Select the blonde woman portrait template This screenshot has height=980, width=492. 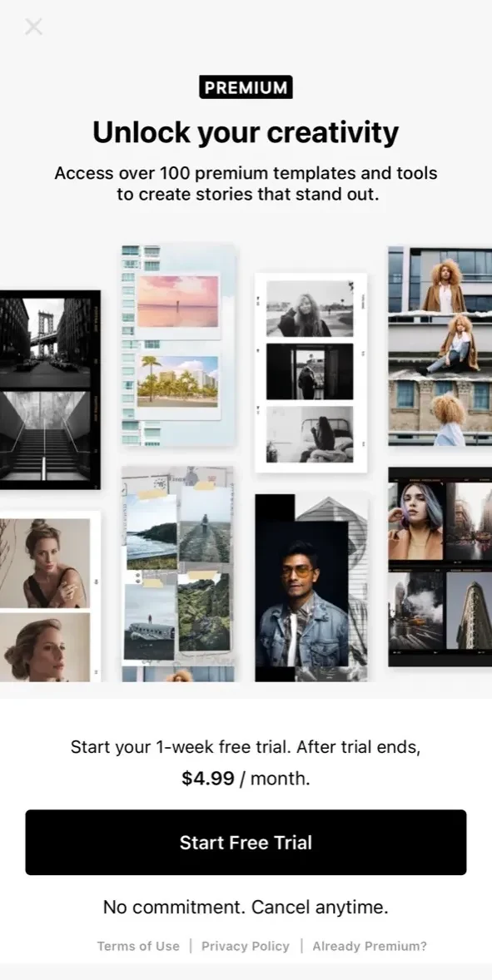tap(50, 596)
